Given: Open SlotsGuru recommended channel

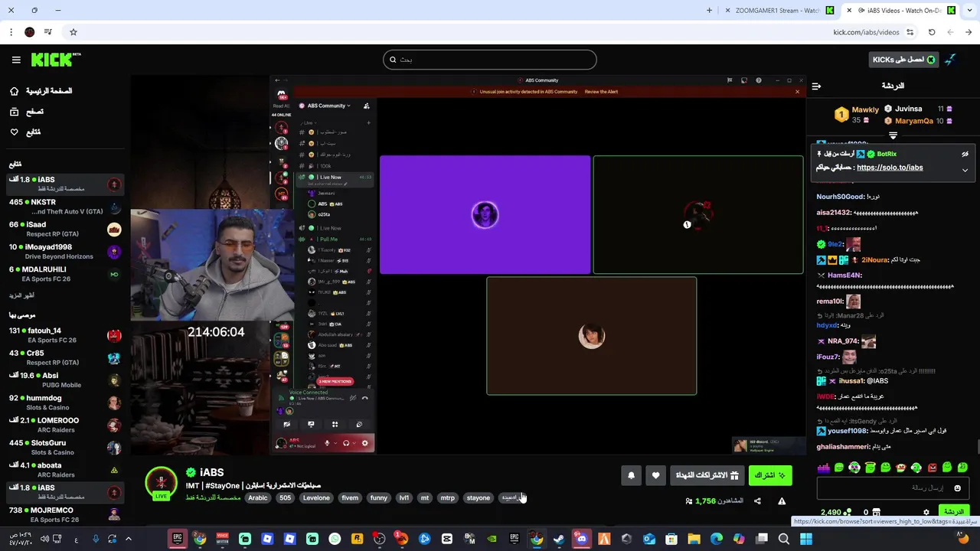Looking at the screenshot, I should 64,448.
